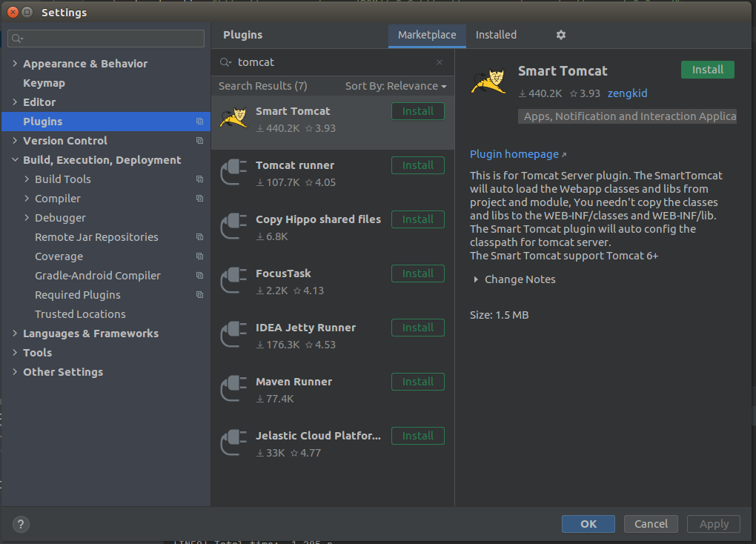Expand the Other Settings section

pos(15,372)
